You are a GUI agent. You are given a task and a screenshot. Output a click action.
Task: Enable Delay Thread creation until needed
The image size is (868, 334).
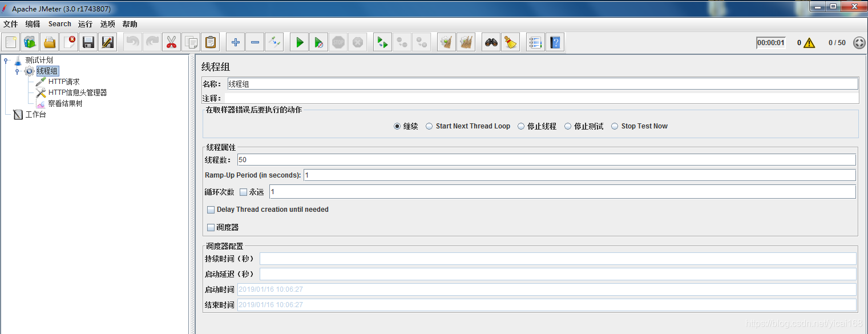pos(211,210)
